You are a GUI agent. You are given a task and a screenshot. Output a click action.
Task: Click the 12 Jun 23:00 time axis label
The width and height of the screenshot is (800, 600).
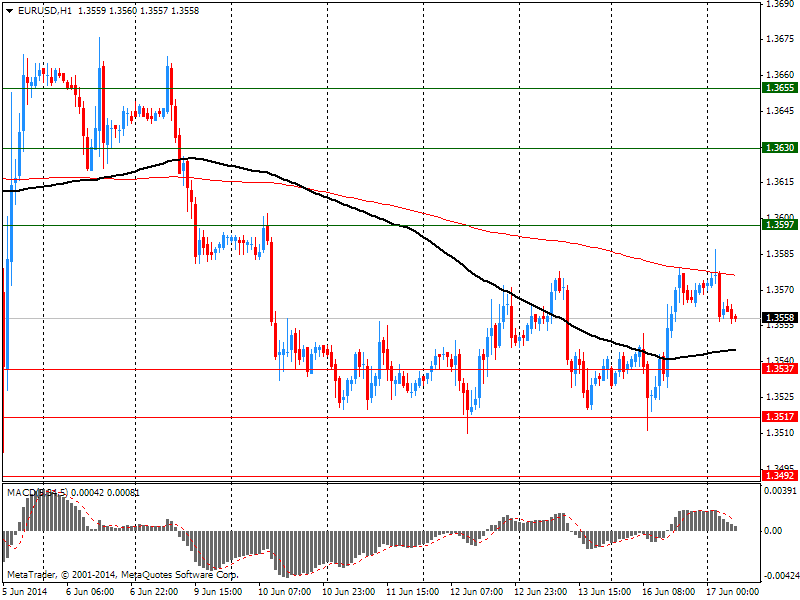541,592
